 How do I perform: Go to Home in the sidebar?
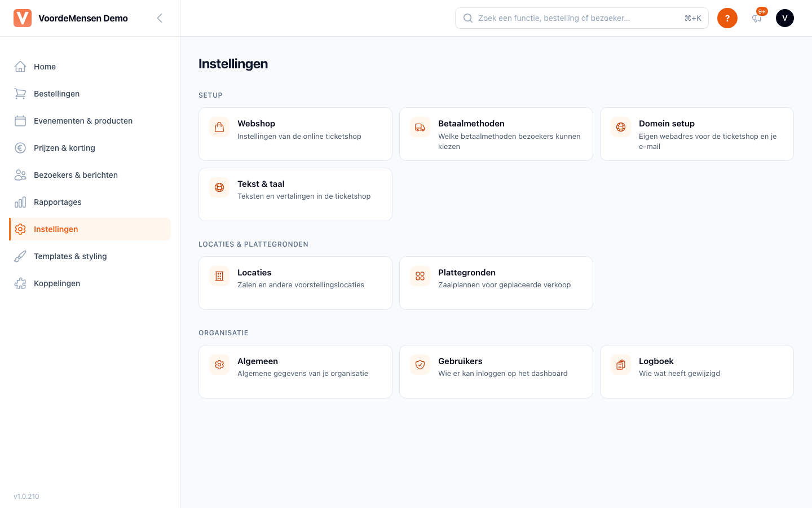(x=90, y=67)
